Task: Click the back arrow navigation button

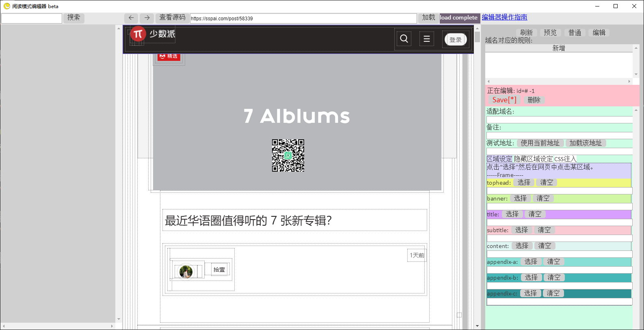Action: coord(131,18)
